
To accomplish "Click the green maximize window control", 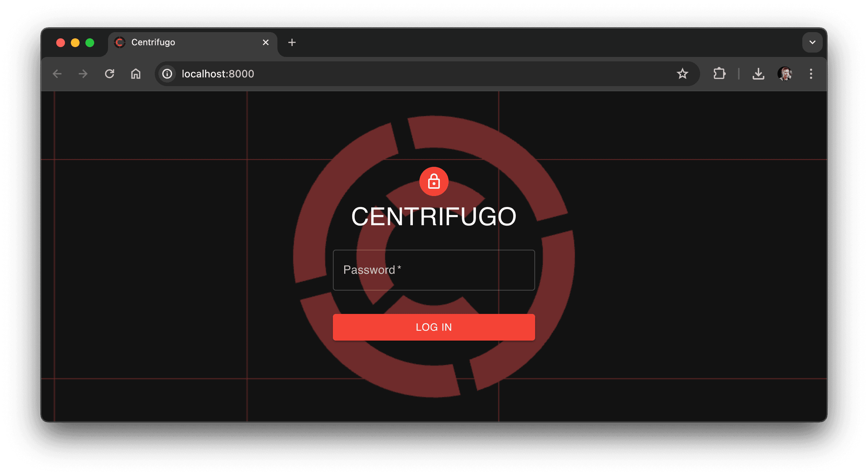I will [90, 42].
